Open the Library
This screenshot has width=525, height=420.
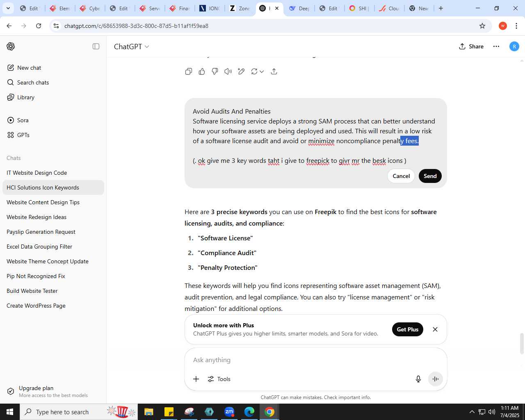coord(53,97)
